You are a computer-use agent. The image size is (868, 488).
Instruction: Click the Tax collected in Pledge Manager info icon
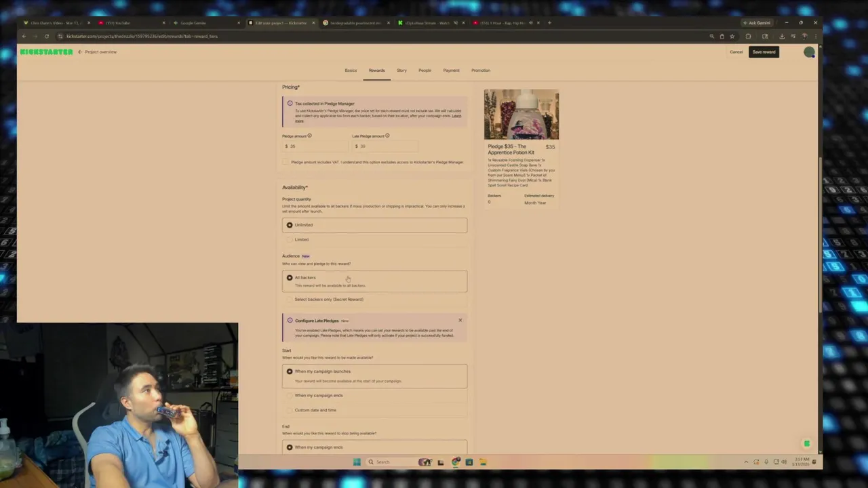pyautogui.click(x=290, y=104)
